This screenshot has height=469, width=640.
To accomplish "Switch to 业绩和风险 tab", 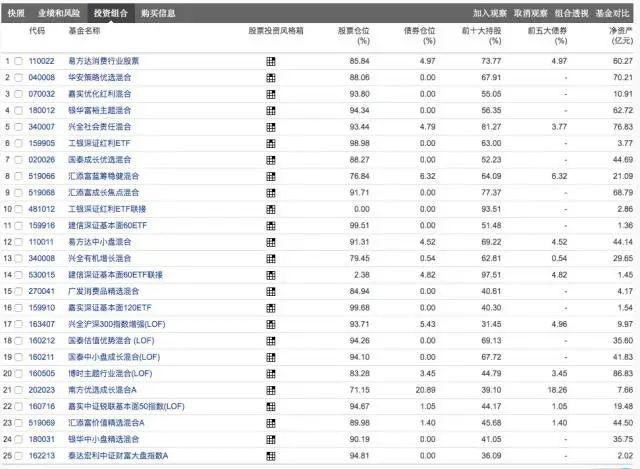I will tap(59, 13).
